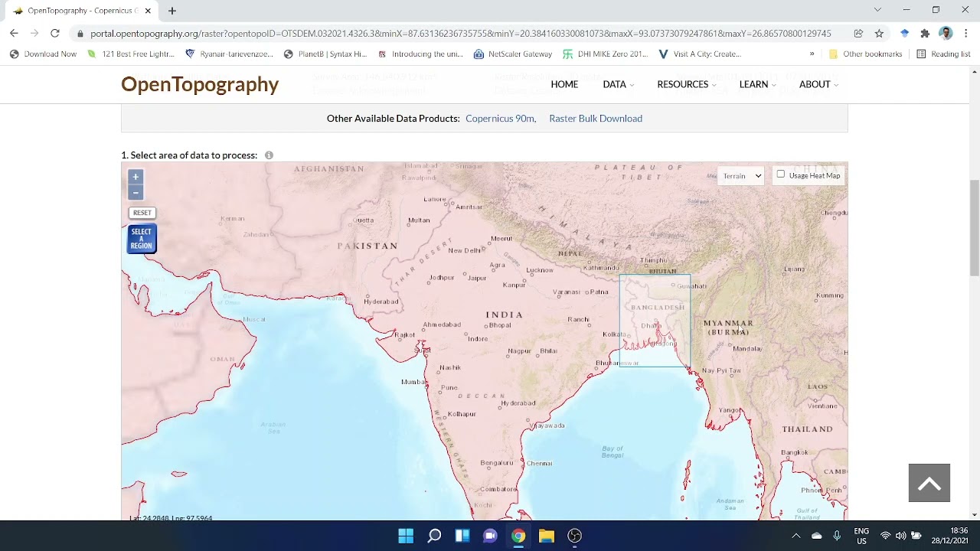Activate the Select a Region tool
980x551 pixels.
[x=142, y=239]
